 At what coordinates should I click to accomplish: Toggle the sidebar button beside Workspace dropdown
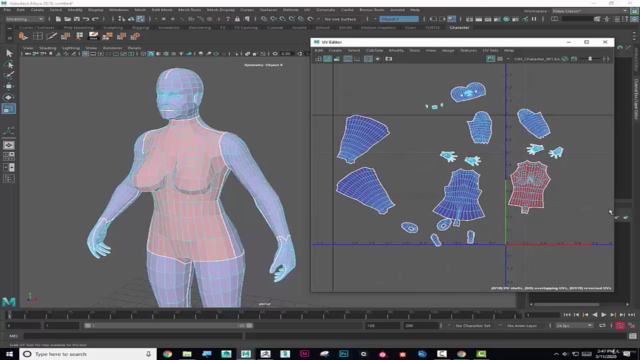(x=635, y=11)
